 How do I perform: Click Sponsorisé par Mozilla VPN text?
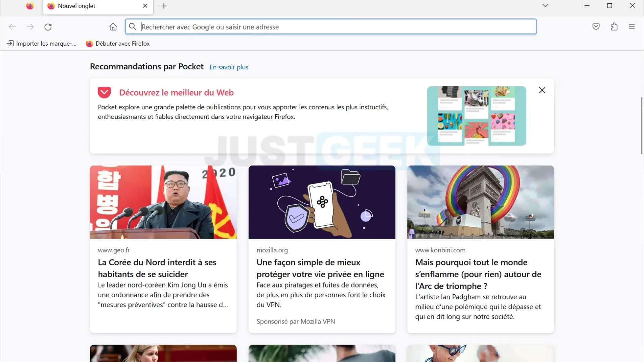click(296, 321)
